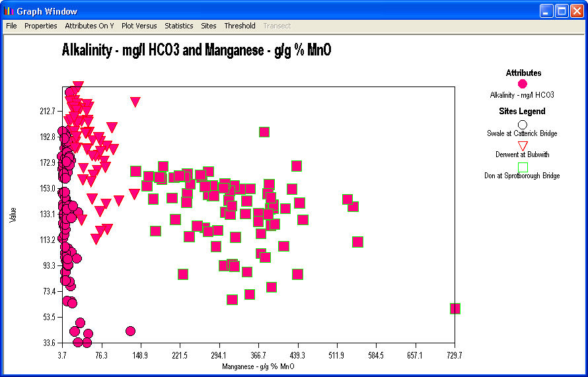
Task: Click the x-axis tick label 511.9
Action: (337, 355)
